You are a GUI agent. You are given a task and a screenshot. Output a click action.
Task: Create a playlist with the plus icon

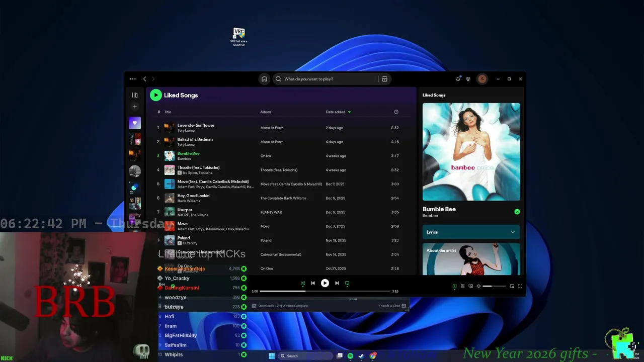pyautogui.click(x=134, y=107)
